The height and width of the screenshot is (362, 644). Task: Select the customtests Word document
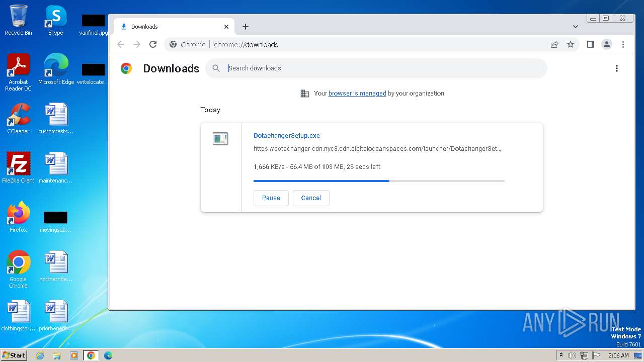(x=56, y=119)
